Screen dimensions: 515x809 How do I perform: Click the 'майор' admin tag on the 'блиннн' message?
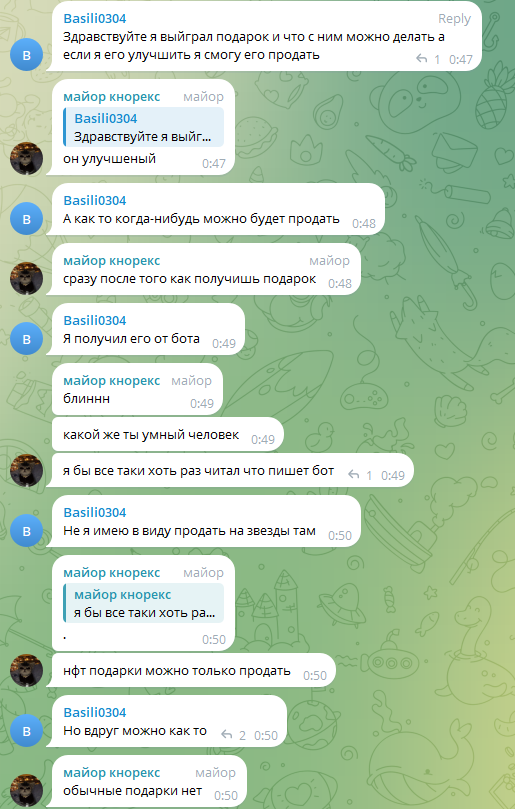click(x=191, y=381)
